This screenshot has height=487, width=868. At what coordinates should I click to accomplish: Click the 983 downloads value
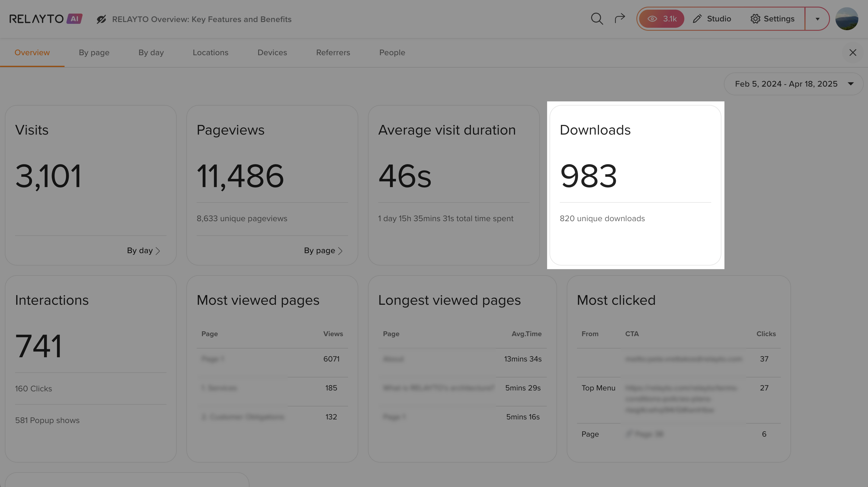tap(588, 176)
